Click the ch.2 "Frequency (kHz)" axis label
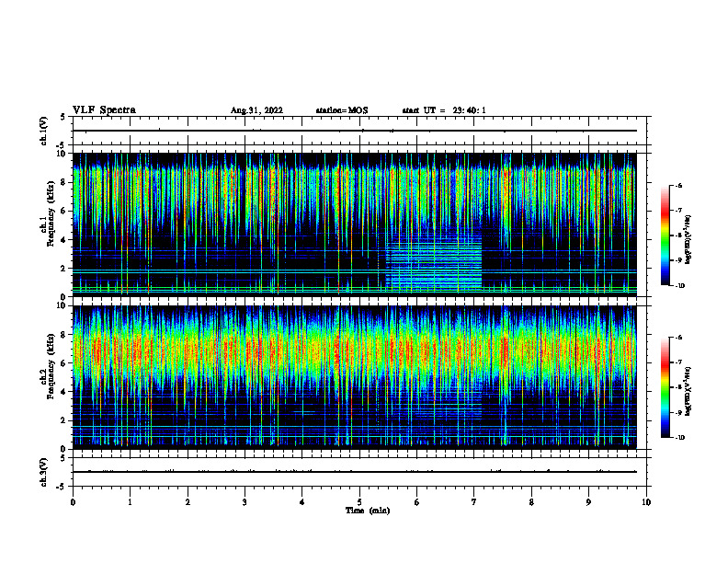This screenshot has height=563, width=728. click(51, 366)
